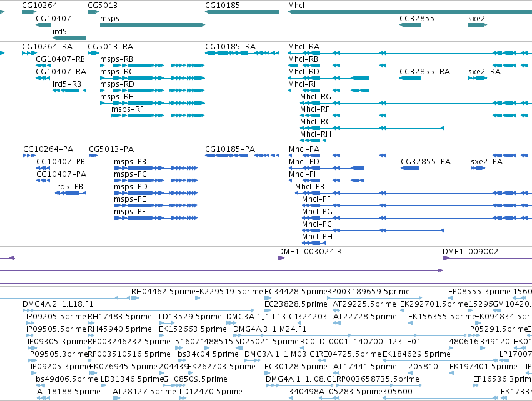Select protein CG10264-PA

pyautogui.click(x=29, y=156)
